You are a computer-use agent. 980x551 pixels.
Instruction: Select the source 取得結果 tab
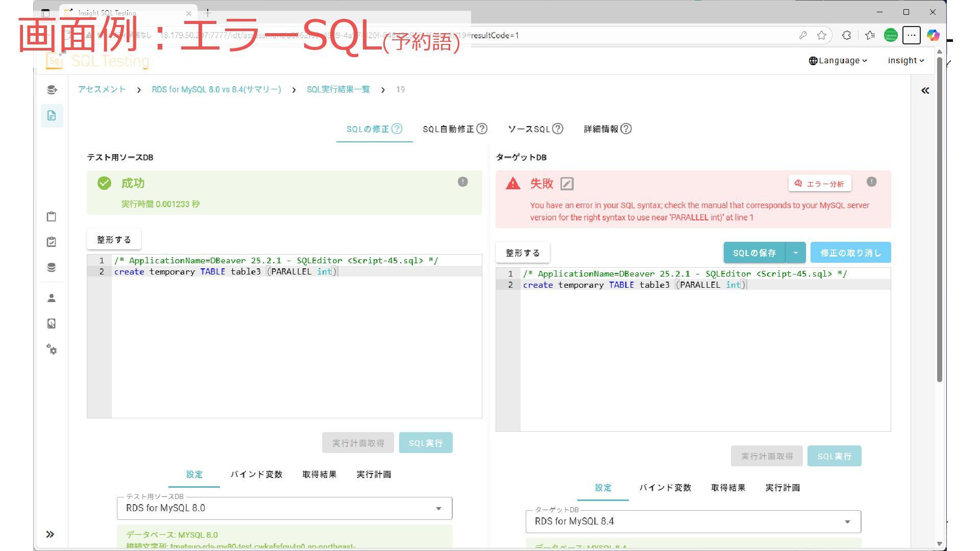319,474
